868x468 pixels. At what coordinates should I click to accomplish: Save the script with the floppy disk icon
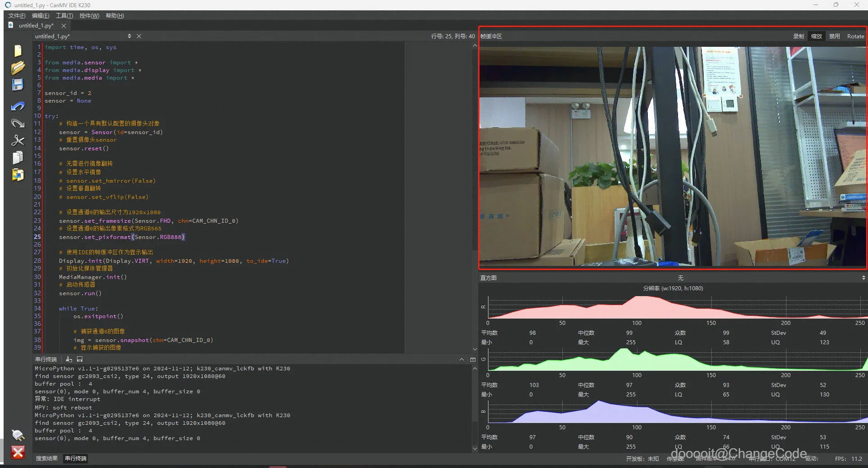[18, 85]
